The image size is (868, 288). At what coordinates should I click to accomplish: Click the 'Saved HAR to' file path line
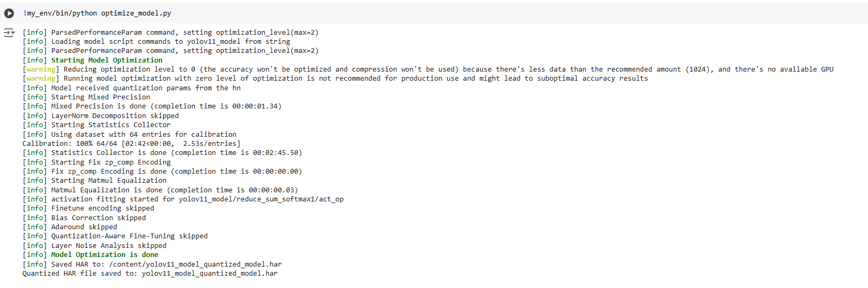152,264
